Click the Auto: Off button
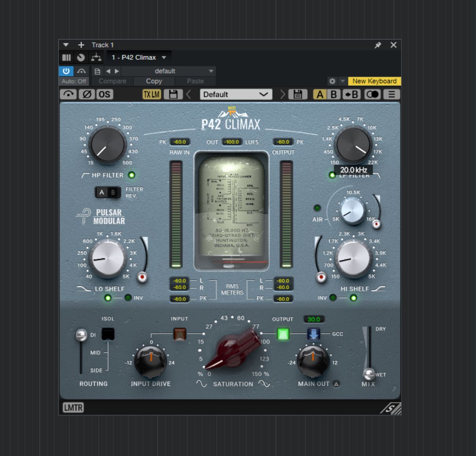This screenshot has height=456, width=476. pyautogui.click(x=74, y=81)
